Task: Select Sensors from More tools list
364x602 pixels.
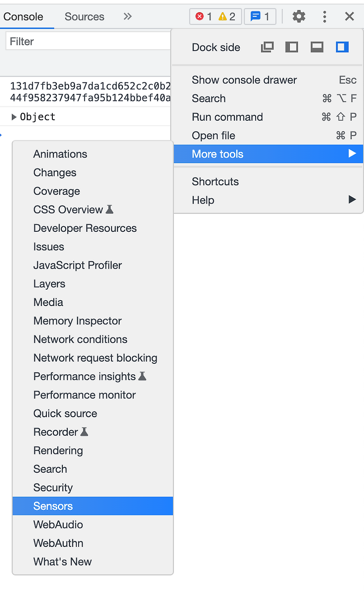Action: 93,506
